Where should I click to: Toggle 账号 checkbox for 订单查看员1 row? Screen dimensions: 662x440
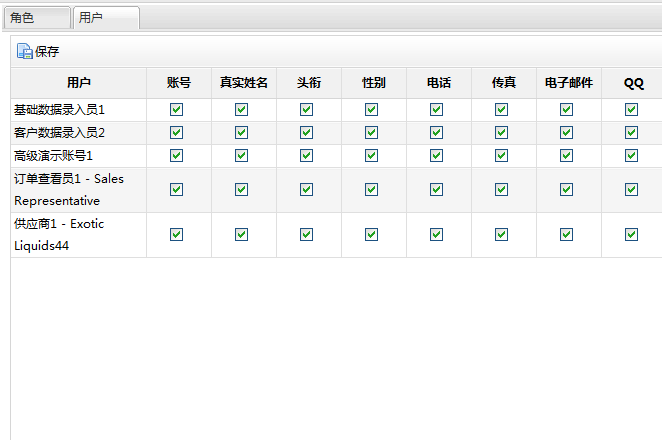176,190
